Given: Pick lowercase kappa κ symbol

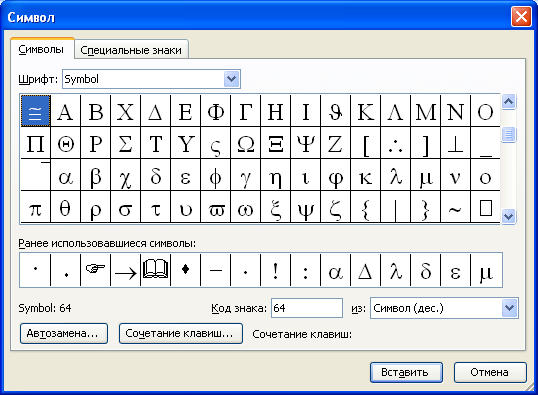Looking at the screenshot, I should pyautogui.click(x=366, y=175).
